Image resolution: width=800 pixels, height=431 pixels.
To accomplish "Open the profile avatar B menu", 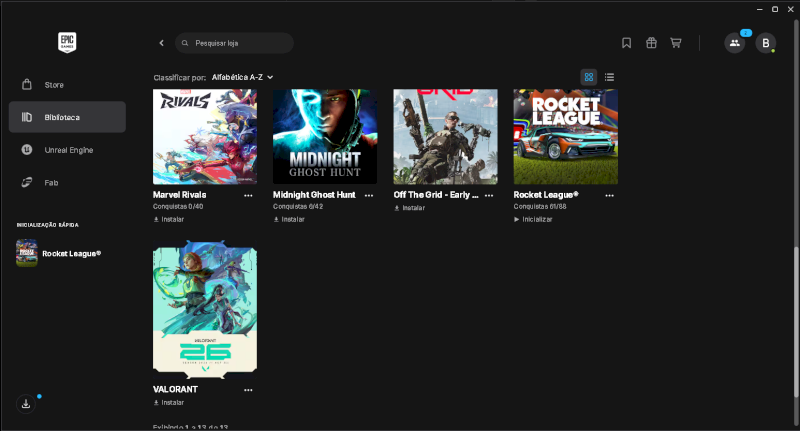I will coord(765,43).
